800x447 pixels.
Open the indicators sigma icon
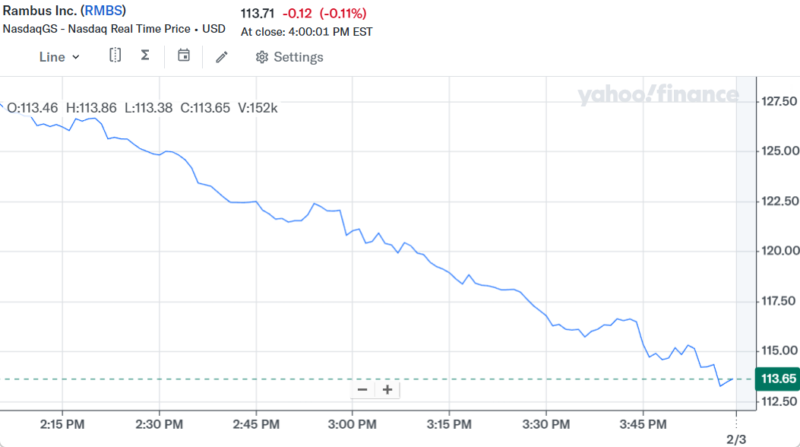pyautogui.click(x=145, y=56)
